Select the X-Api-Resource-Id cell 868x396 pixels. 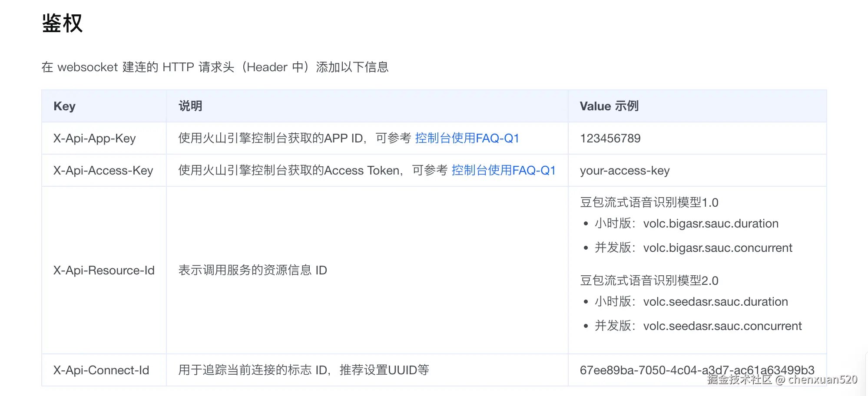(104, 271)
